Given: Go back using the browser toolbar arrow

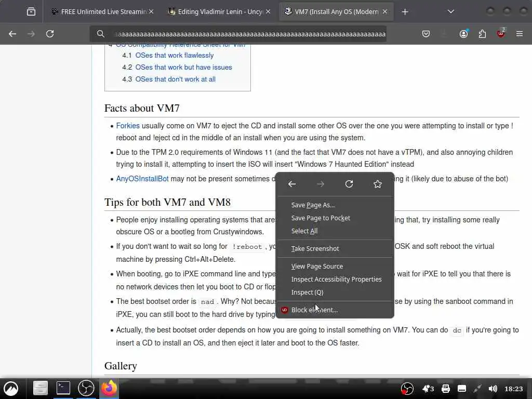Looking at the screenshot, I should [12, 34].
